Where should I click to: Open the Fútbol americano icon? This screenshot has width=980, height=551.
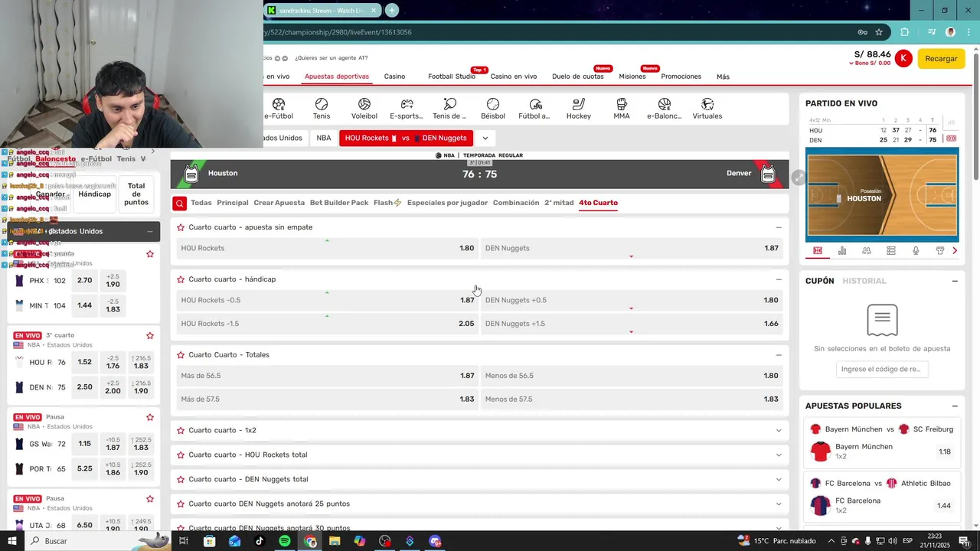(x=535, y=104)
